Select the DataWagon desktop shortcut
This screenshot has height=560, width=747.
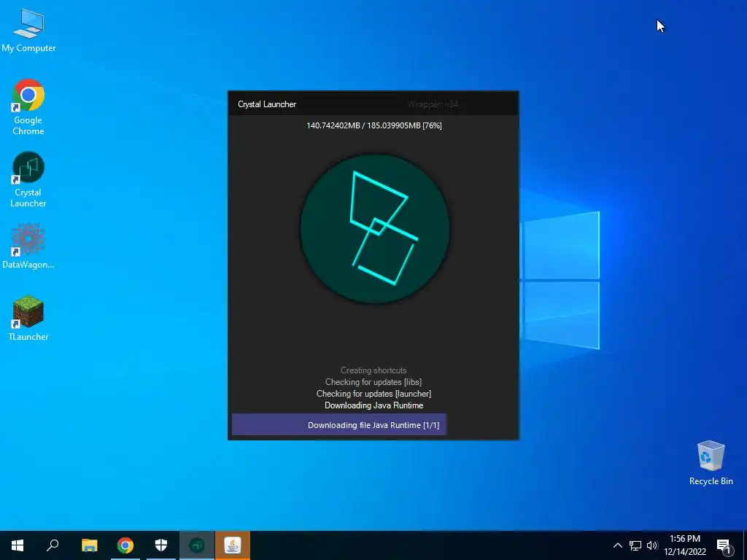tap(28, 246)
